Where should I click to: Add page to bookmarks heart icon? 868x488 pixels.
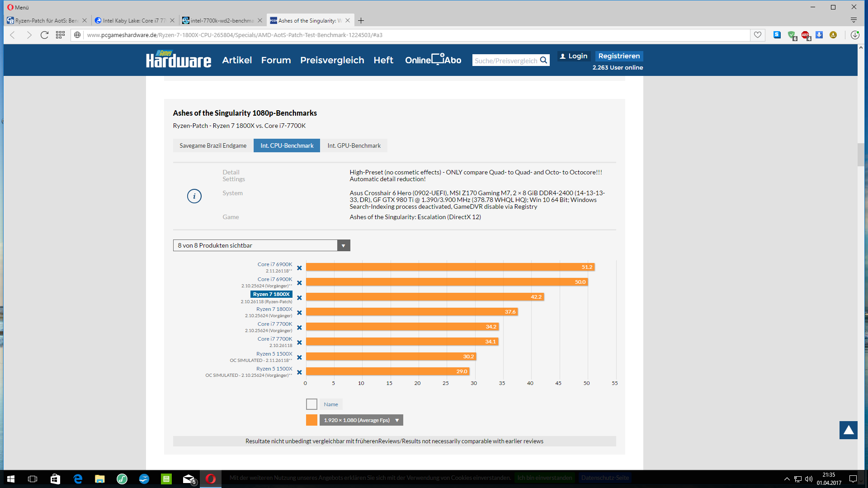coord(758,35)
